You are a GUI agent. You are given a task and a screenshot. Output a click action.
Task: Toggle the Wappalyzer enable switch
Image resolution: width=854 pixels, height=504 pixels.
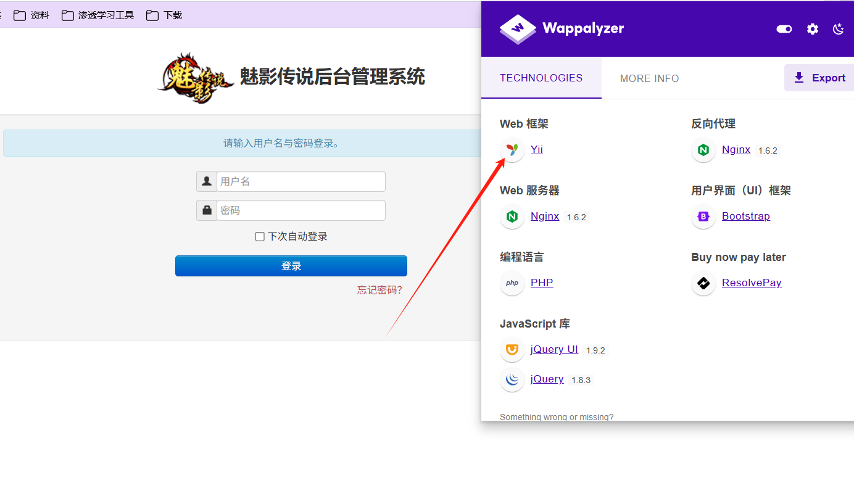coord(784,29)
